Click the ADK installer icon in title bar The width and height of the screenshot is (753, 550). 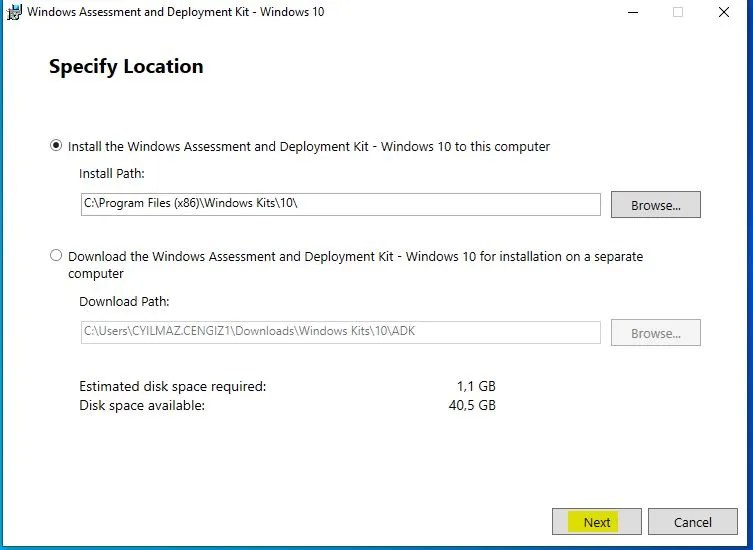(14, 12)
